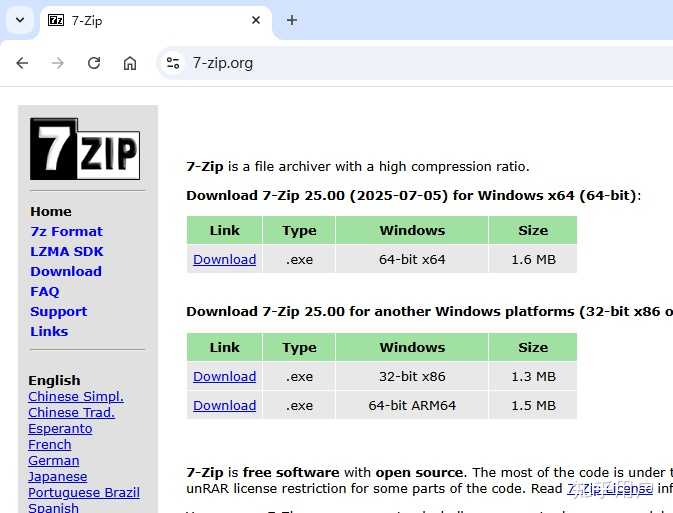Switch language to Spanish
Screen dimensions: 673x513
pos(54,507)
